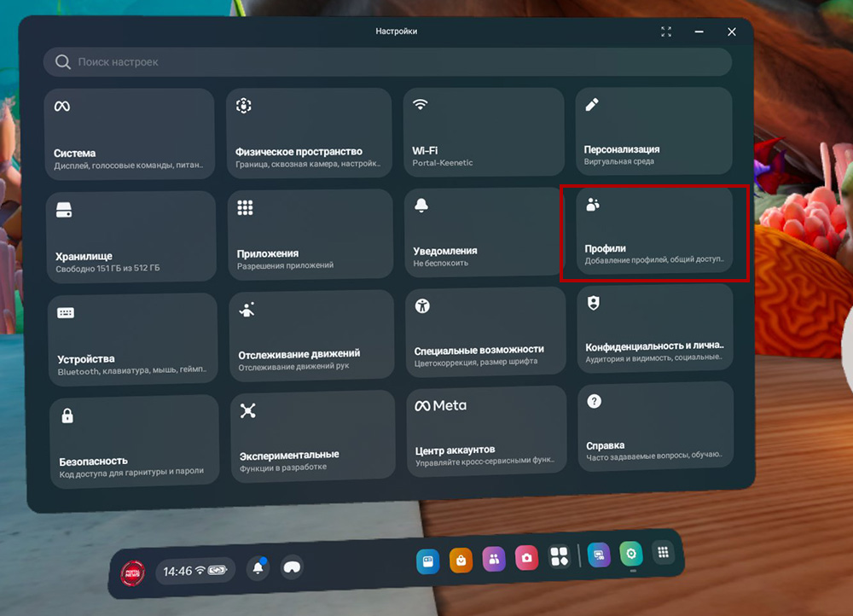Click the time and battery status pill
Screen dimensions: 853x616
tap(195, 570)
